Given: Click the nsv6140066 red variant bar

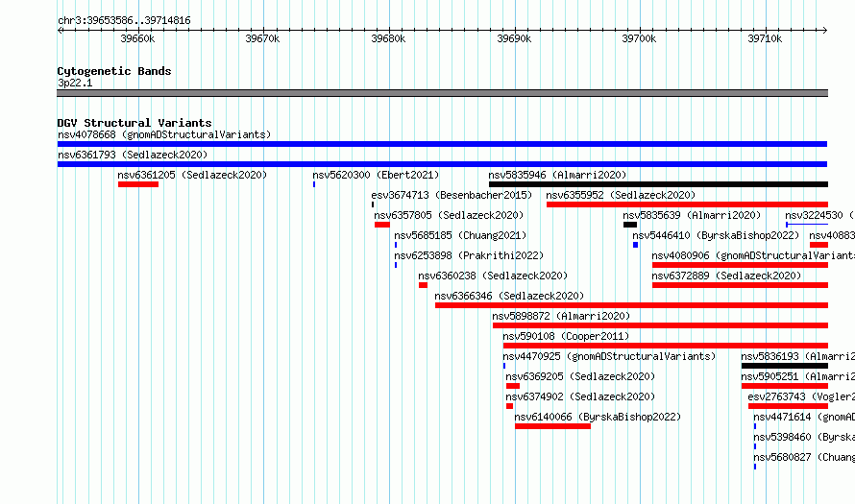Looking at the screenshot, I should coord(552,426).
